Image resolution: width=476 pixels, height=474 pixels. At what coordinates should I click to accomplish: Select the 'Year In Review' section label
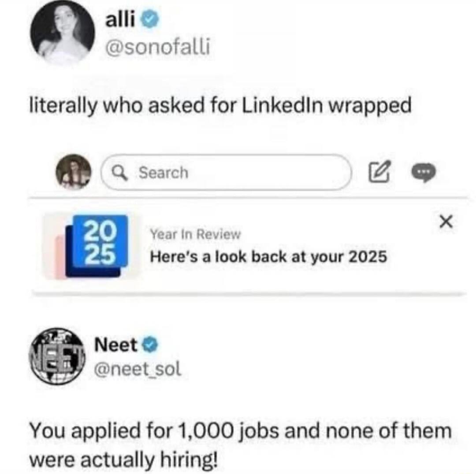point(195,233)
